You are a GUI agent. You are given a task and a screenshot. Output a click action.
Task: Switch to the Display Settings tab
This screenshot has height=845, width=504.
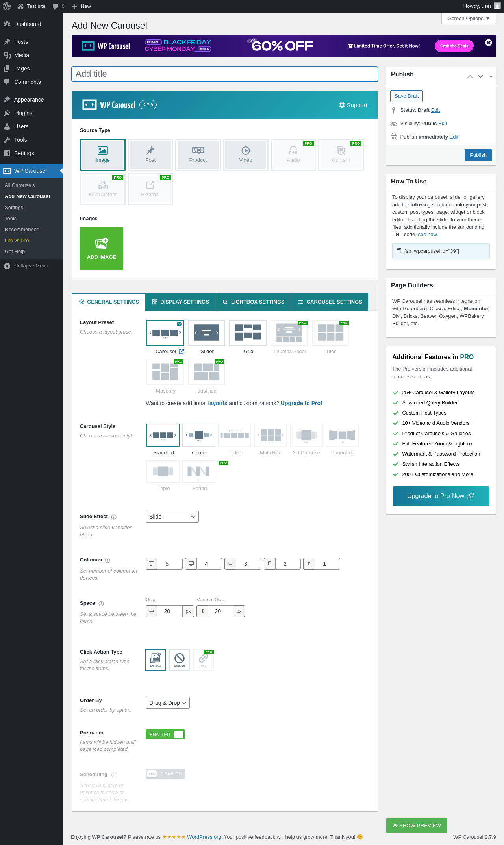pyautogui.click(x=180, y=302)
